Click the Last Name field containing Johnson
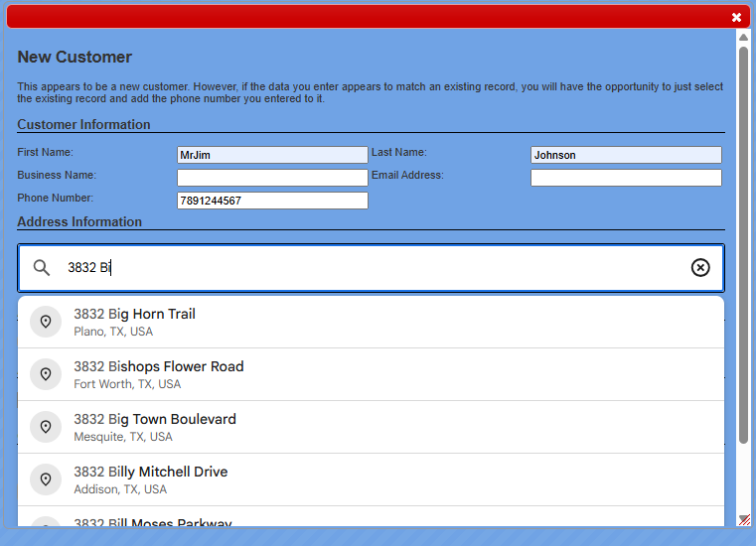 626,155
